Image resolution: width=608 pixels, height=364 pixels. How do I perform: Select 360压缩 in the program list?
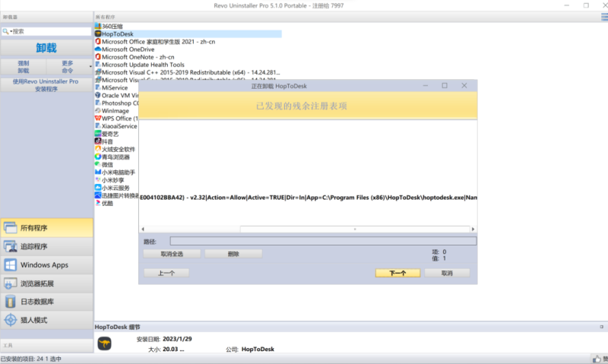click(112, 26)
